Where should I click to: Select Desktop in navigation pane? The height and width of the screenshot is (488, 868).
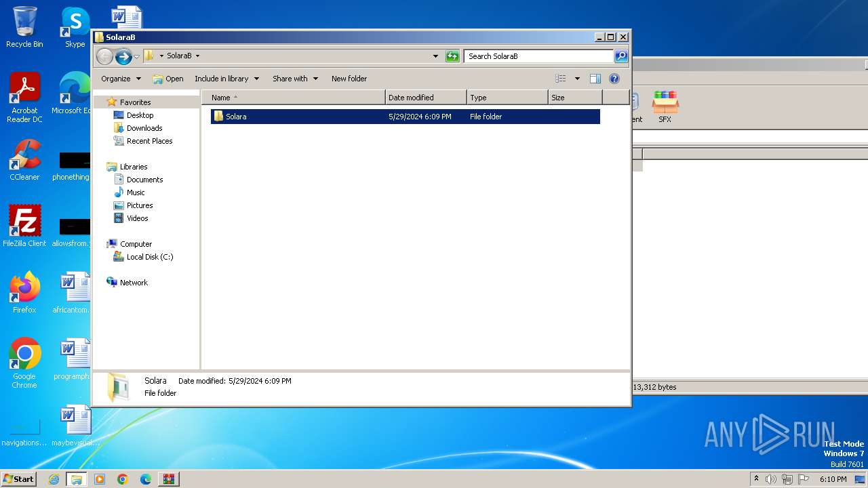[x=140, y=115]
